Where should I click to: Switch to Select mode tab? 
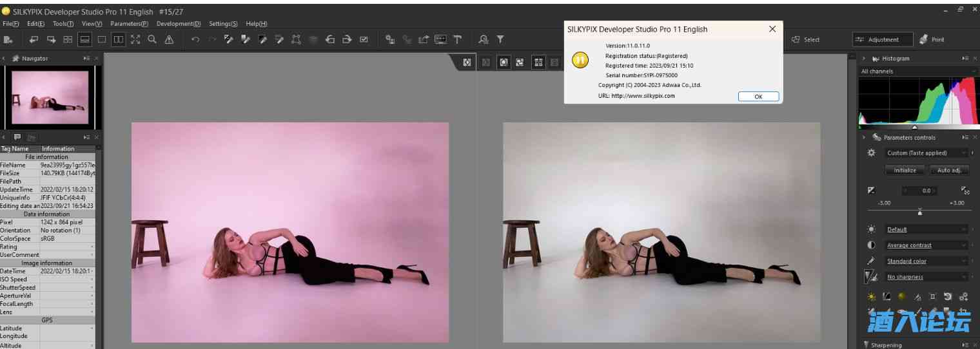click(806, 39)
